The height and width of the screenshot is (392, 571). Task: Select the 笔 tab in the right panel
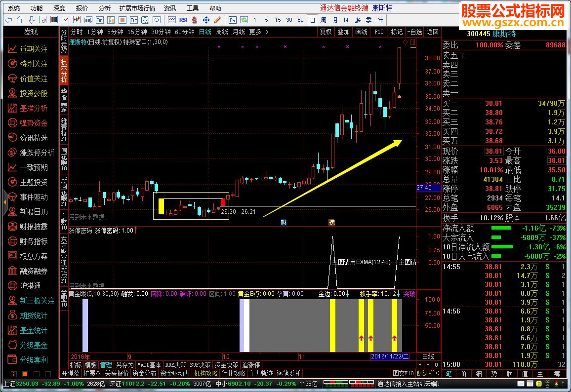[x=449, y=373]
